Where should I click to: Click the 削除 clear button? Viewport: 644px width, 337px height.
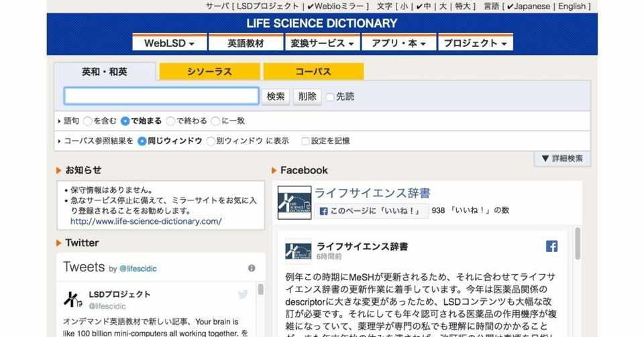[307, 96]
